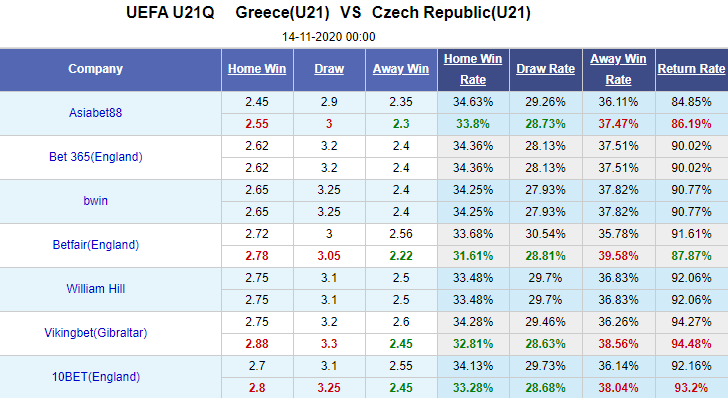Image resolution: width=728 pixels, height=398 pixels.
Task: Open the 10BET(England) link
Action: pos(96,377)
